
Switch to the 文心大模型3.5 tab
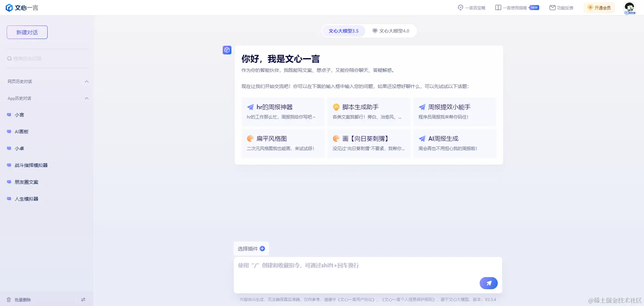343,31
